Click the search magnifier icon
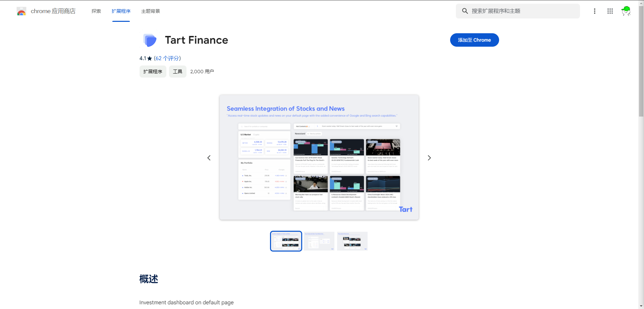Image resolution: width=644 pixels, height=309 pixels. 465,11
